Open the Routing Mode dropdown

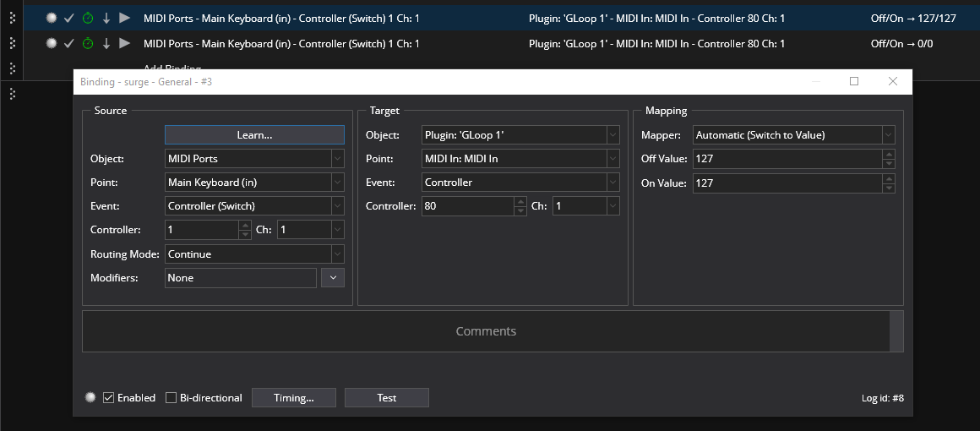254,254
